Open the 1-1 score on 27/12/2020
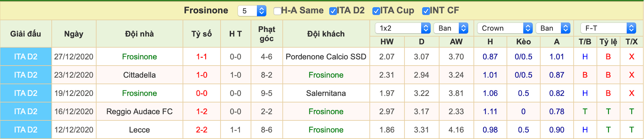The image size is (644, 139). [x=202, y=57]
